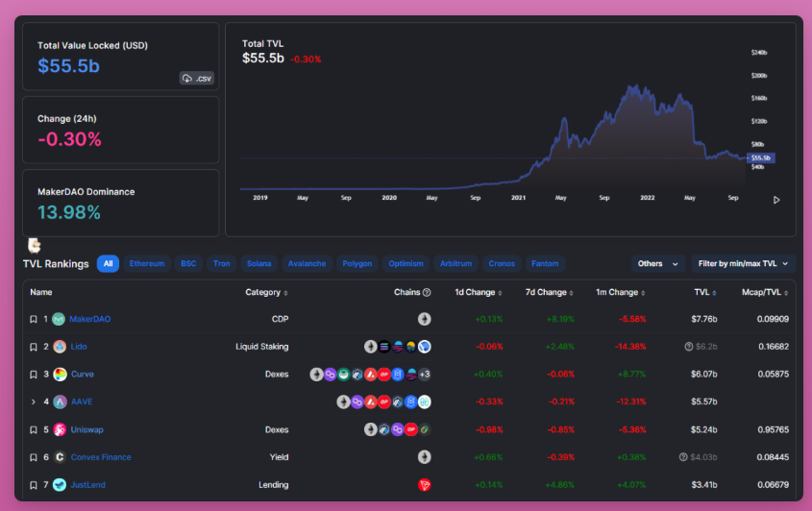Click the AAVE logo icon
Viewport: 812px width, 511px height.
pos(61,401)
